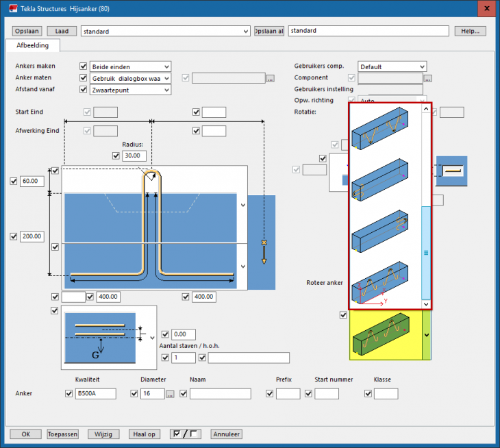
Task: Switch to the Afbeelding tab
Action: coord(33,45)
